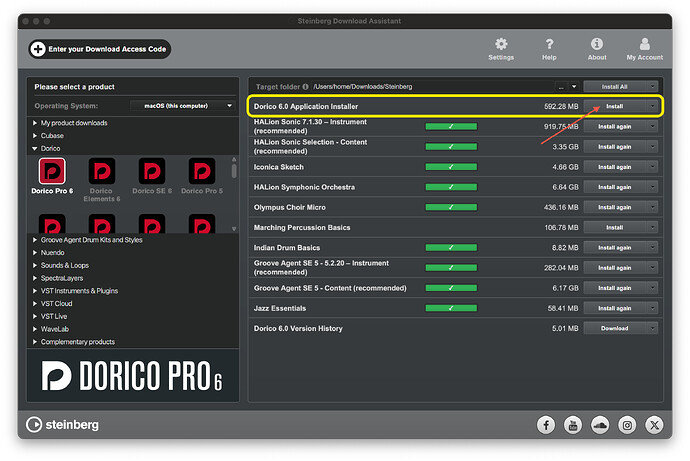Browse target folder with ellipsis button
Image resolution: width=690 pixels, height=461 pixels.
tap(561, 87)
